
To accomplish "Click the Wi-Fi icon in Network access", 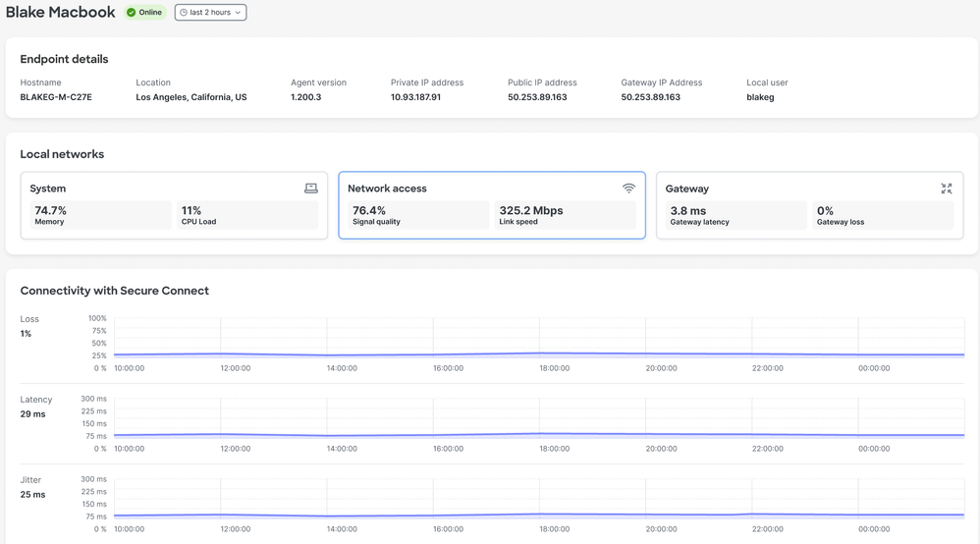I will tap(628, 189).
